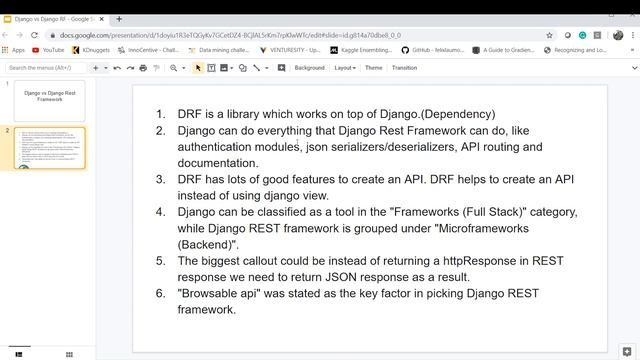640x360 pixels.
Task: Switch to grid view icon
Action: click(69, 354)
